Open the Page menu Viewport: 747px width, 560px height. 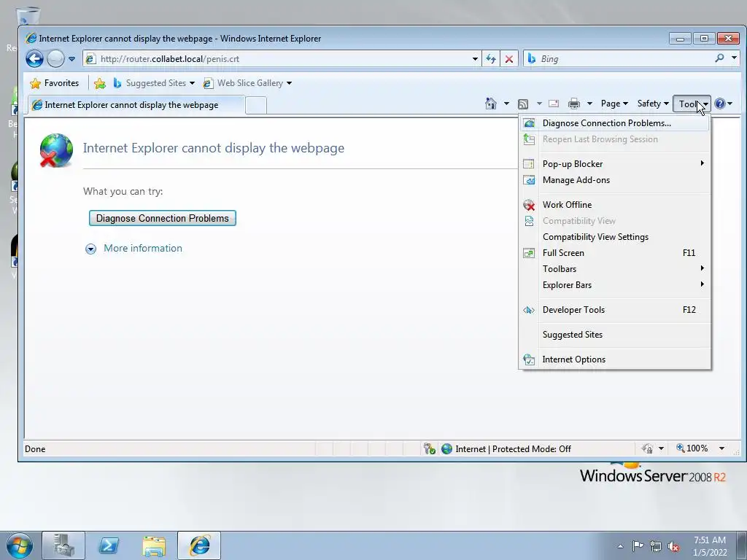click(x=614, y=104)
